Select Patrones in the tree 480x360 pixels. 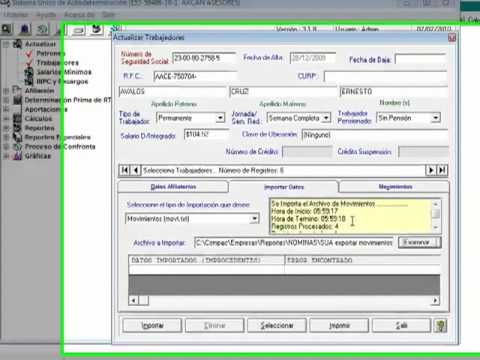click(x=50, y=53)
